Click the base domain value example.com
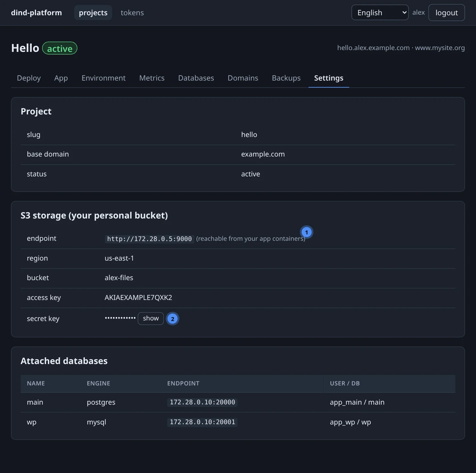 (263, 154)
